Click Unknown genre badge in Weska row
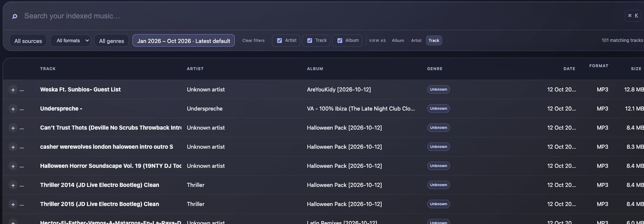 (x=439, y=89)
